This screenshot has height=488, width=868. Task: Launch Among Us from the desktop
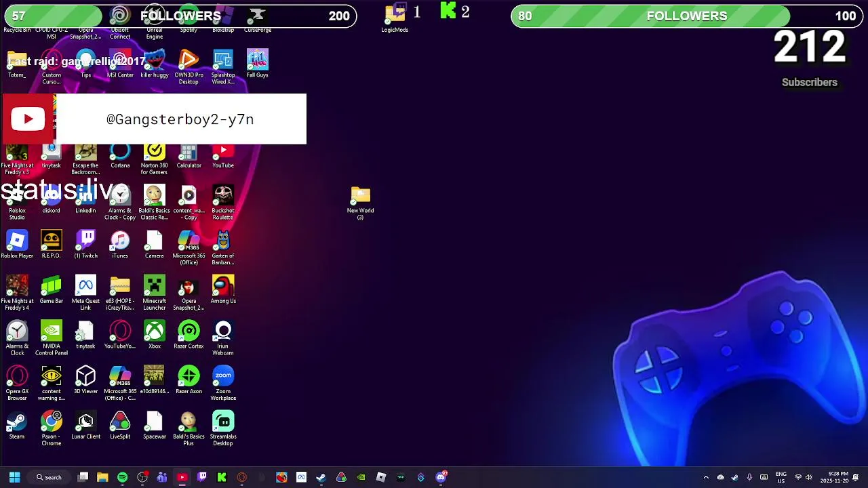pos(223,290)
